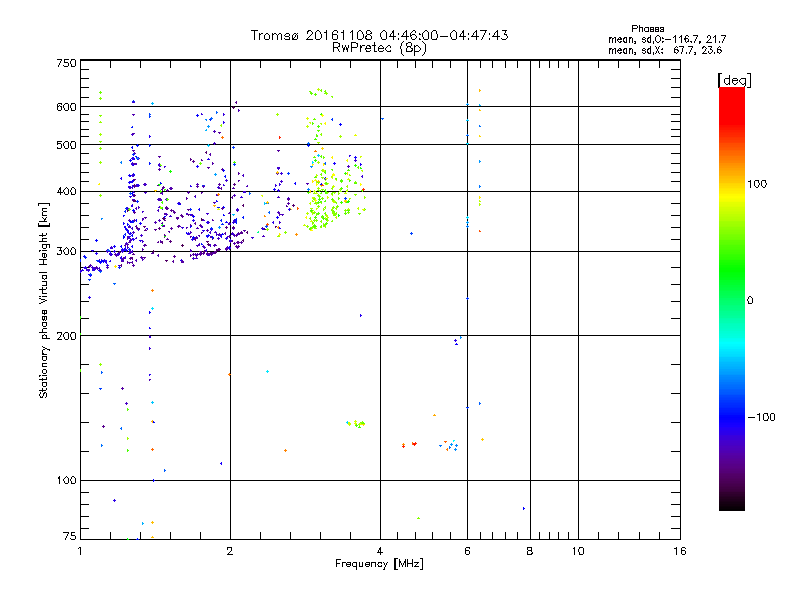800x600 pixels.
Task: Click the x-axis tick label "16"
Action: tap(680, 551)
